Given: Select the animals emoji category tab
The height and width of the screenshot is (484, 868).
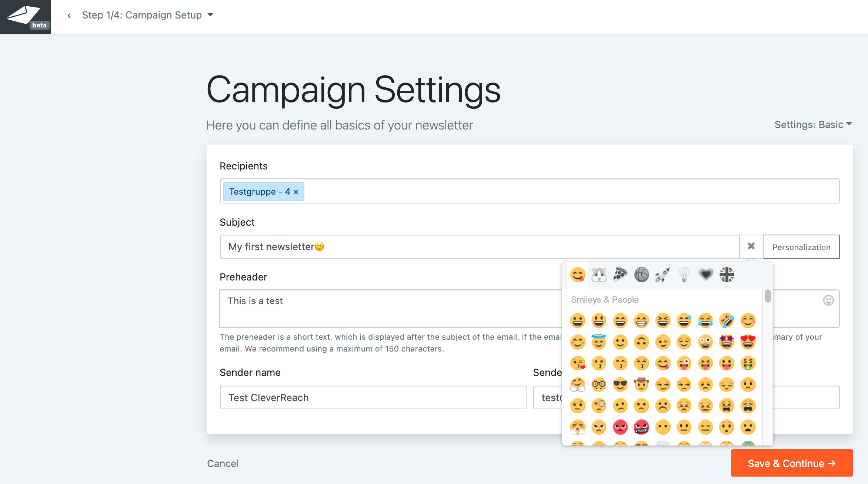Looking at the screenshot, I should 599,275.
